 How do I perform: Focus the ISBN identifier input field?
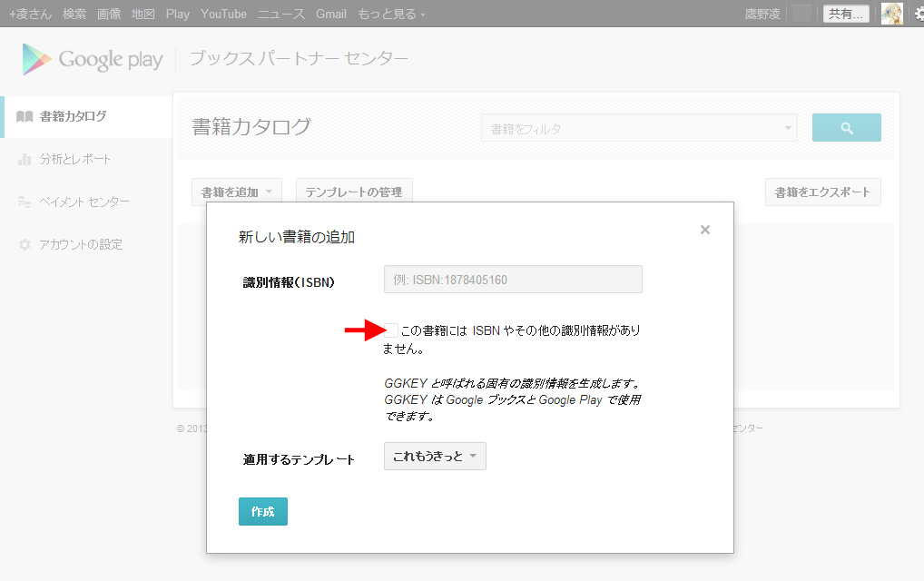pos(513,280)
